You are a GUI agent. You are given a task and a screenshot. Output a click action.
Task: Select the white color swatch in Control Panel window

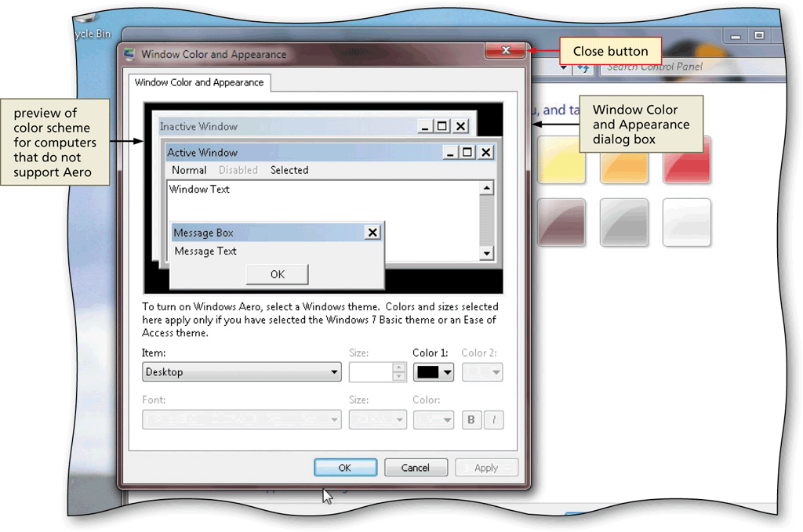(687, 222)
